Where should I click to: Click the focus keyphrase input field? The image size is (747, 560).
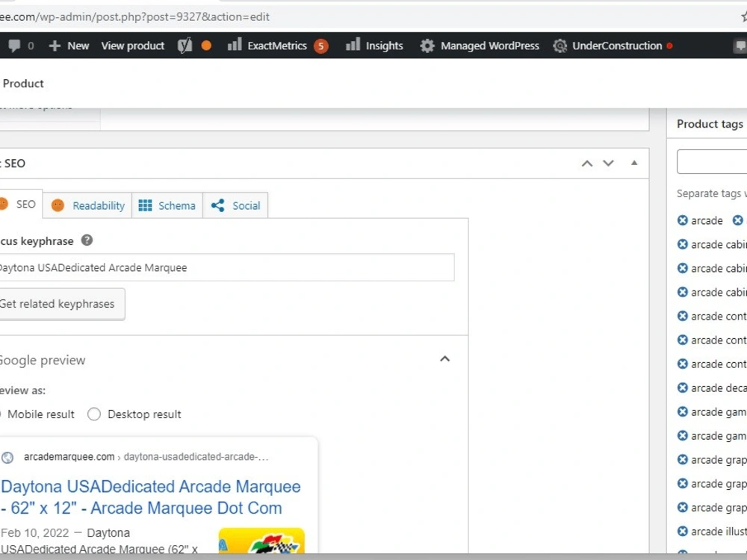[227, 267]
